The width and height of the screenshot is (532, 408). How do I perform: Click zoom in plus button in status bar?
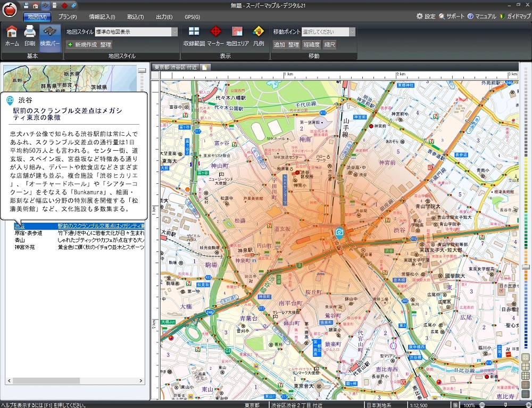(529, 405)
